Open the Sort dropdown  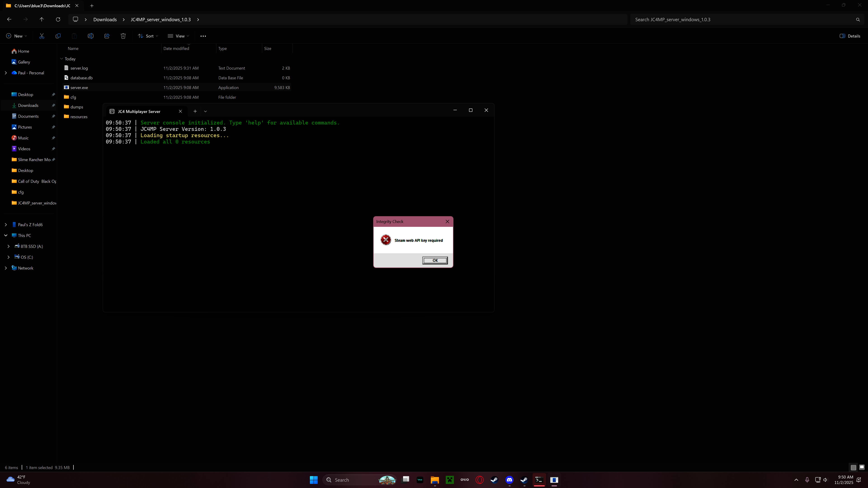tap(148, 36)
